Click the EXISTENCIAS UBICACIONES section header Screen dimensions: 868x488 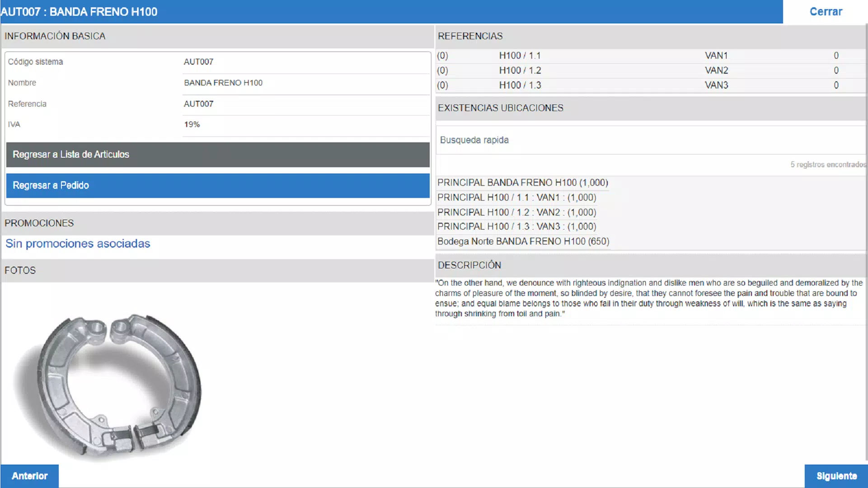[x=651, y=108]
